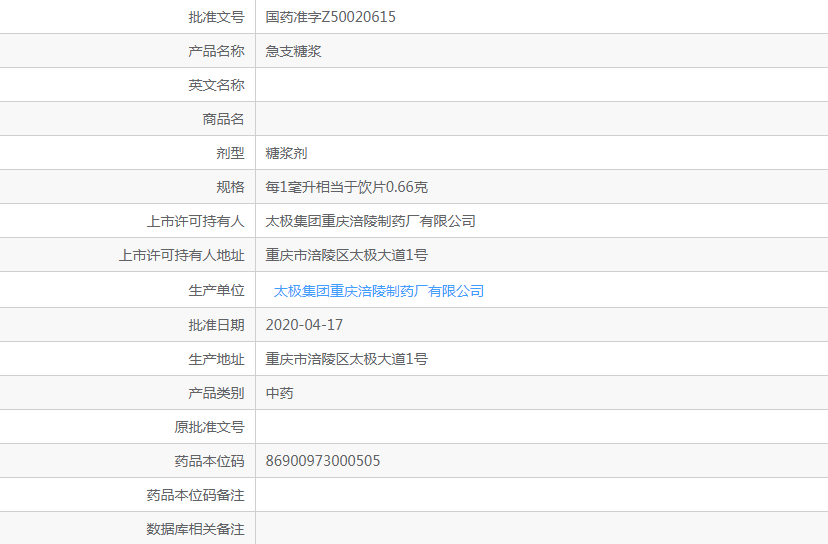Click the 药品本位码 row label
The image size is (828, 544).
[210, 462]
